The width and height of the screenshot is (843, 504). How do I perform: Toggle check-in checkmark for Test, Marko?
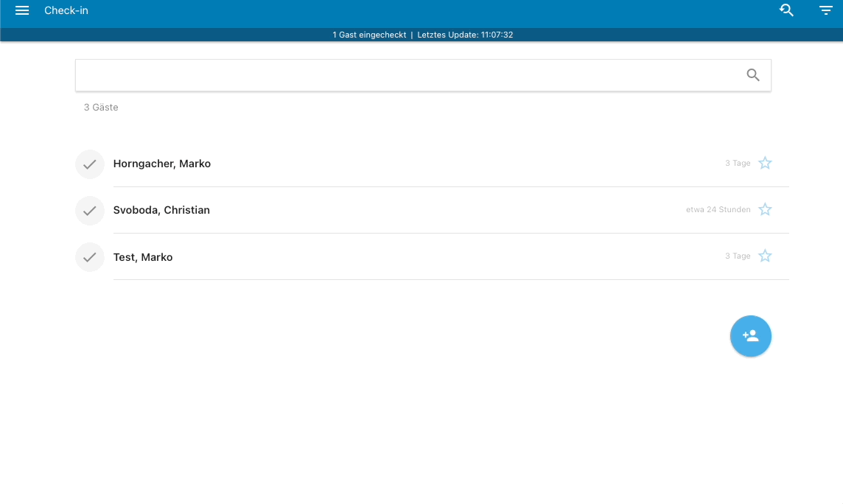point(90,257)
